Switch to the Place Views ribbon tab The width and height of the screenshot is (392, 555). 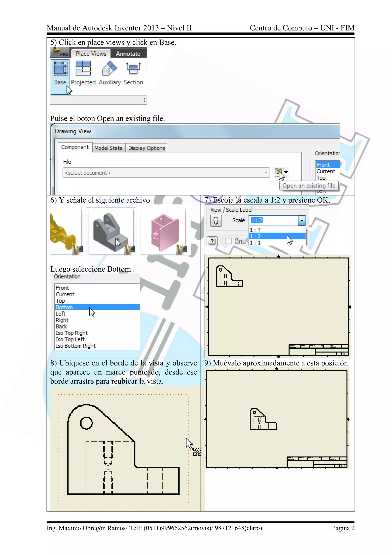(91, 54)
